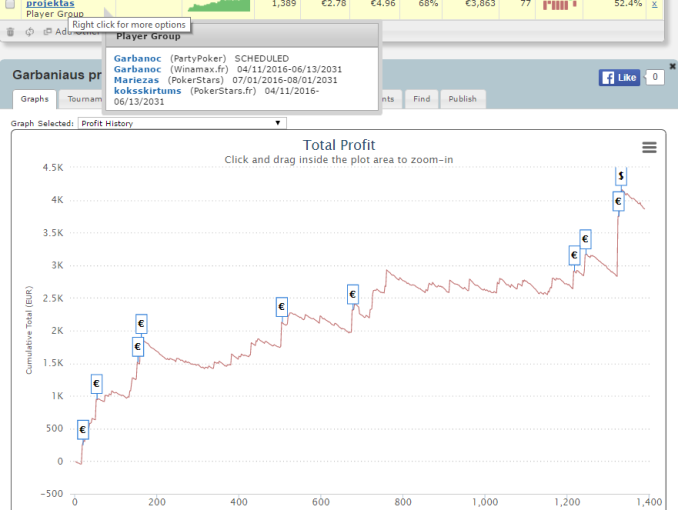Open the Find tab
678x510 pixels.
pyautogui.click(x=421, y=99)
